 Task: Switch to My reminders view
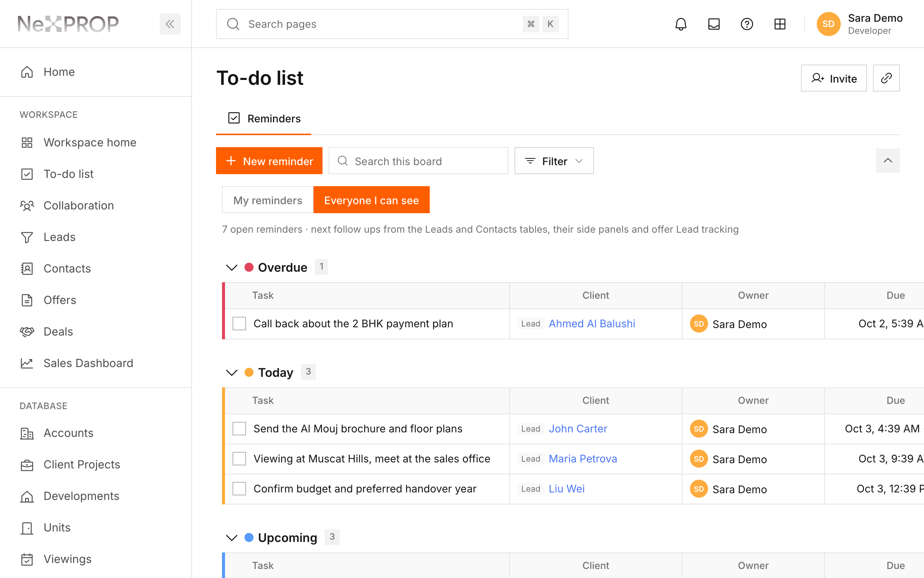tap(268, 200)
